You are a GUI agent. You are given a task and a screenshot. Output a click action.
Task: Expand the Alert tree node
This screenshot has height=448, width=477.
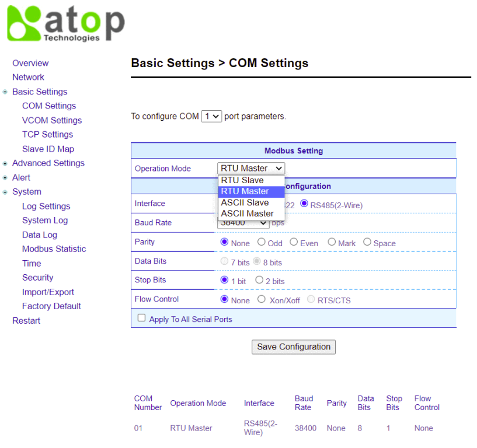[x=5, y=178]
